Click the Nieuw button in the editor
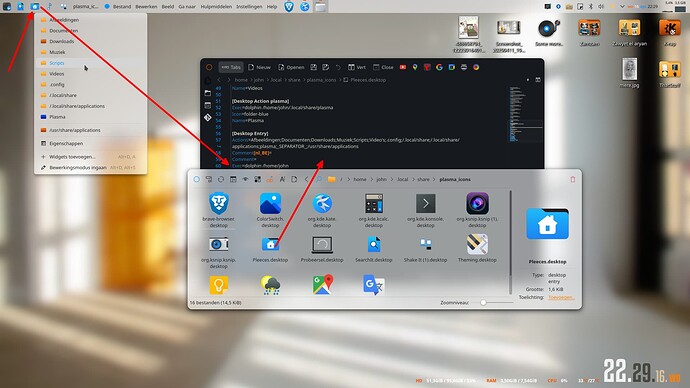This screenshot has width=690, height=388. coord(259,67)
